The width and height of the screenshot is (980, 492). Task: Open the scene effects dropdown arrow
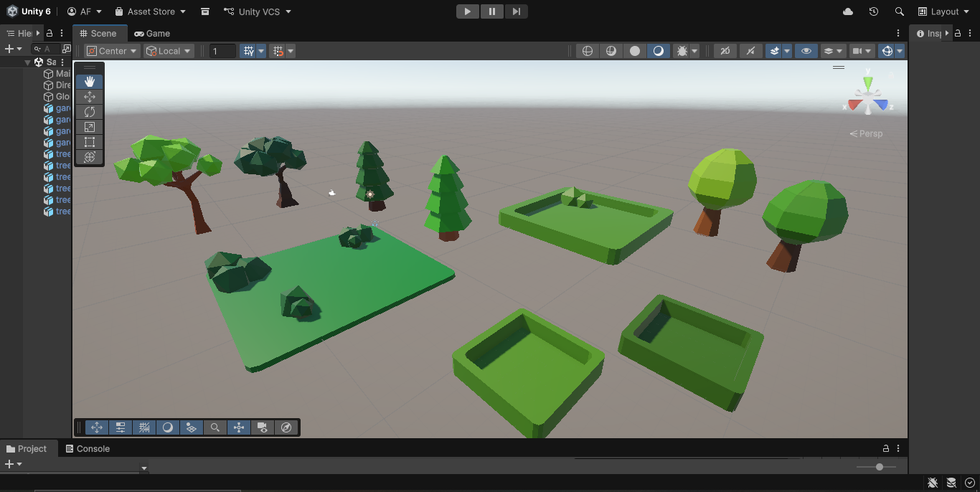787,51
